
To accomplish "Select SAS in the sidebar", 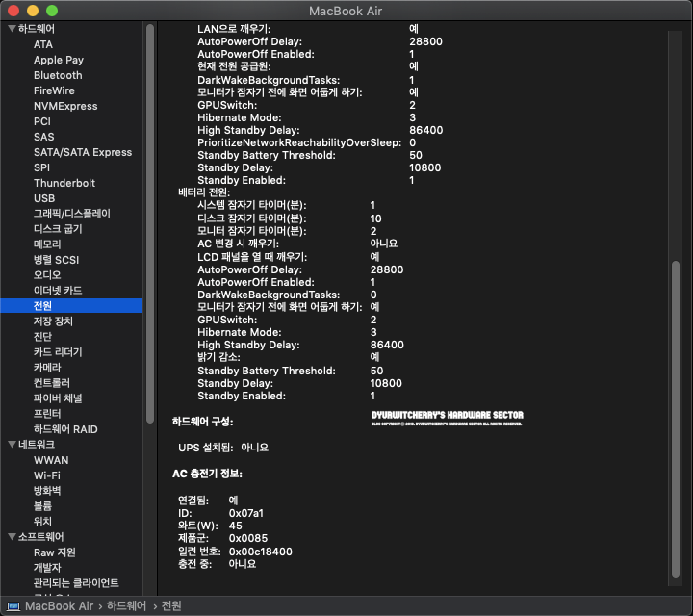I will pos(43,137).
